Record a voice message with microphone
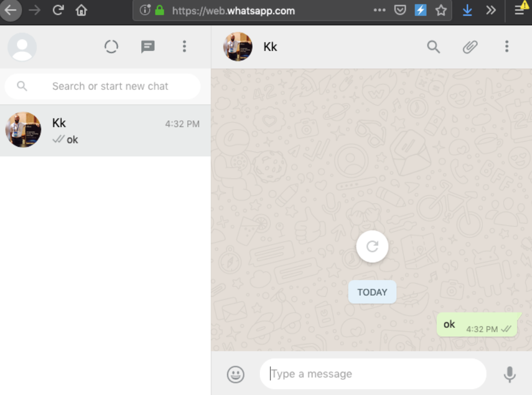The height and width of the screenshot is (395, 532). [x=510, y=374]
